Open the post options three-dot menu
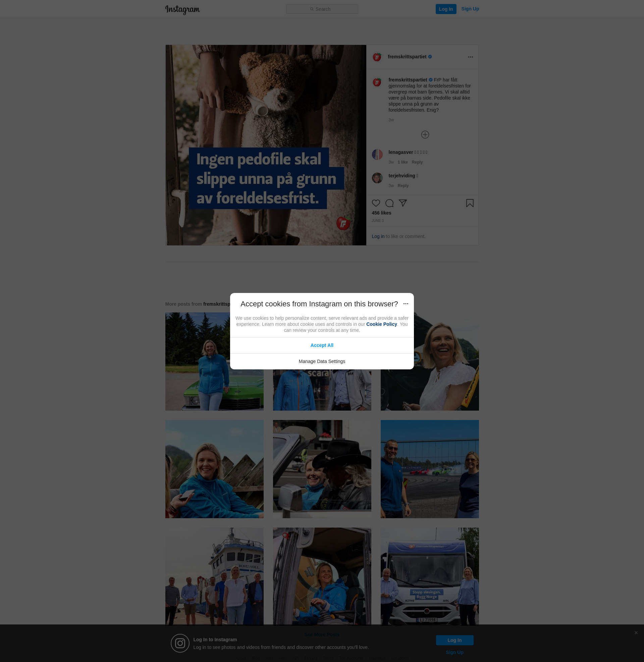 point(471,57)
